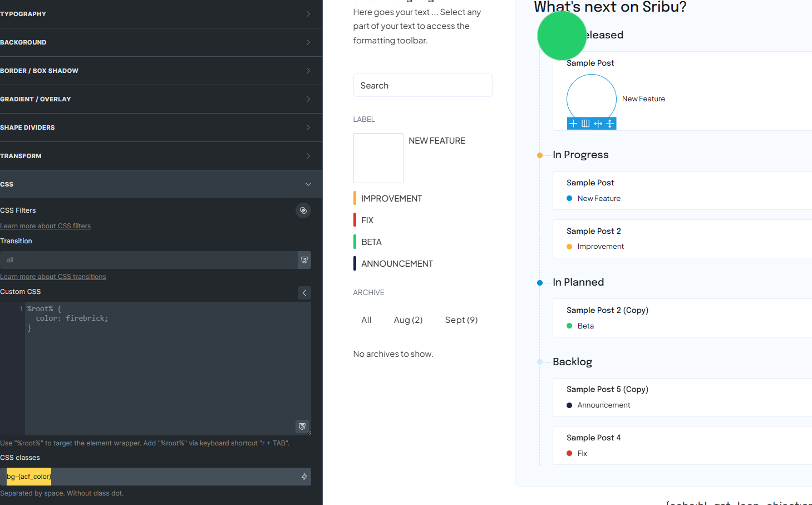Open dynamic data lightning bolt for CSS classes
The height and width of the screenshot is (505, 812).
click(304, 477)
